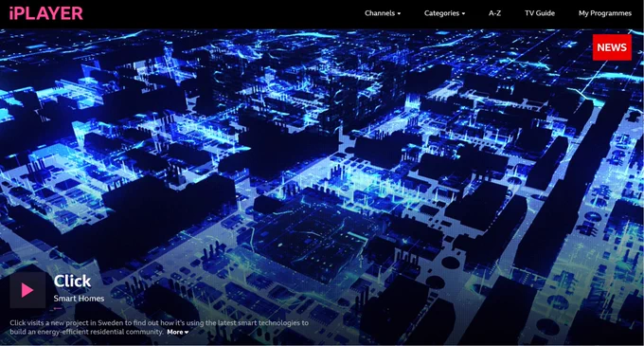Click the red NEWS channel badge
This screenshot has width=644, height=346.
click(612, 47)
